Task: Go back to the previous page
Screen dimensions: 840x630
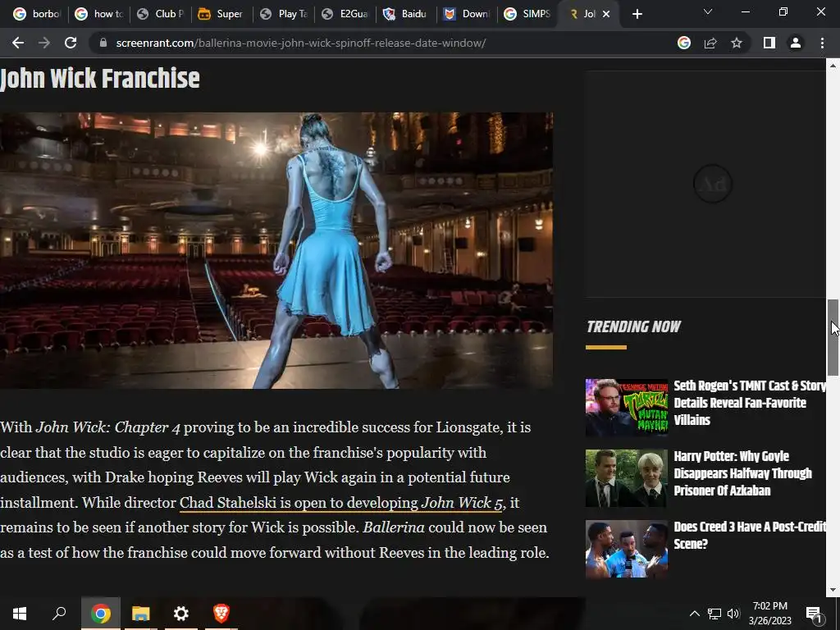Action: click(18, 43)
